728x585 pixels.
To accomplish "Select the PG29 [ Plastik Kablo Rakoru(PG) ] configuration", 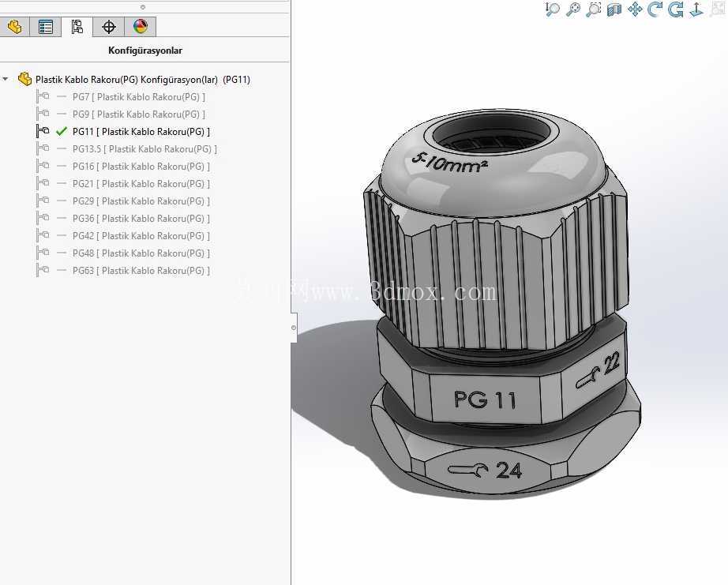I will pos(141,201).
